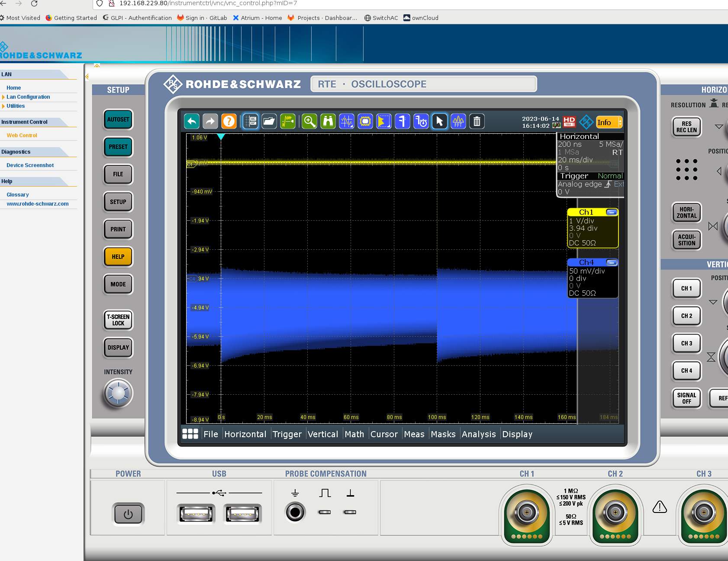Open the Trigger menu
Image resolution: width=728 pixels, height=561 pixels.
[287, 434]
